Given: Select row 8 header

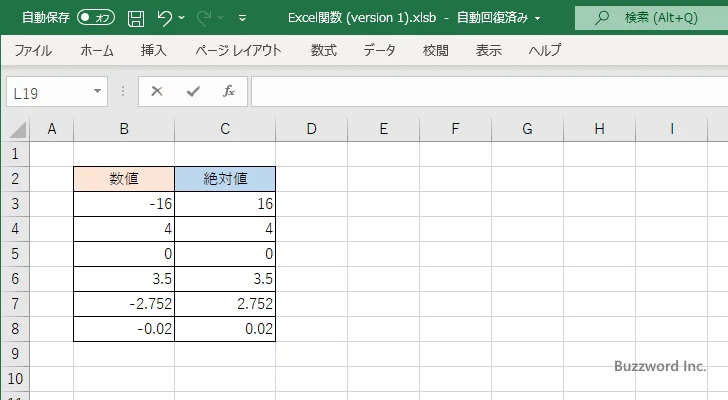Looking at the screenshot, I should pos(15,329).
